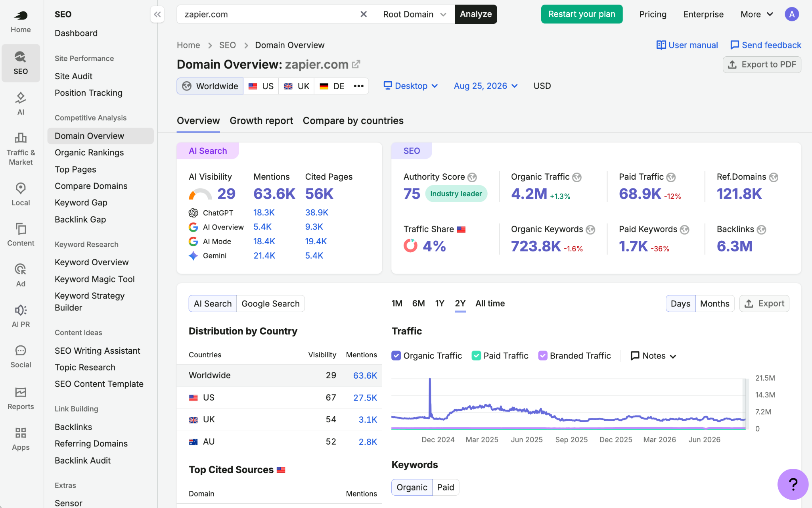Viewport: 812px width, 508px height.
Task: Open Aug 25, 2026 date dropdown
Action: coord(486,86)
